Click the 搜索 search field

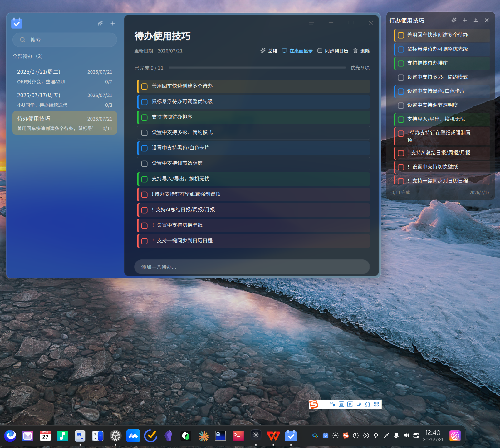[x=65, y=40]
